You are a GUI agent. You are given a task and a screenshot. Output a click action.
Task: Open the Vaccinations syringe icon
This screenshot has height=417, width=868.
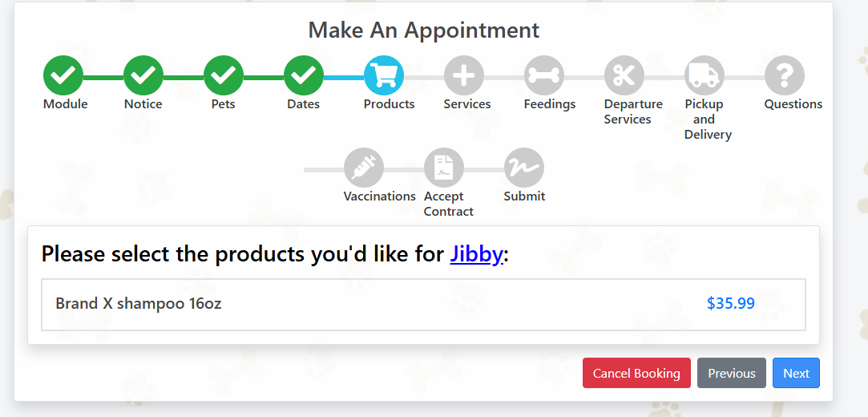364,168
